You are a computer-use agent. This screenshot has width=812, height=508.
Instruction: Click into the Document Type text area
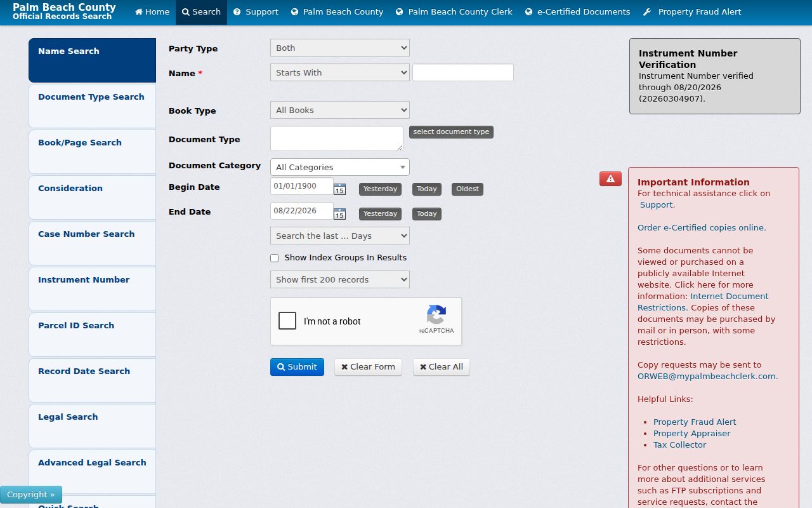[x=337, y=138]
